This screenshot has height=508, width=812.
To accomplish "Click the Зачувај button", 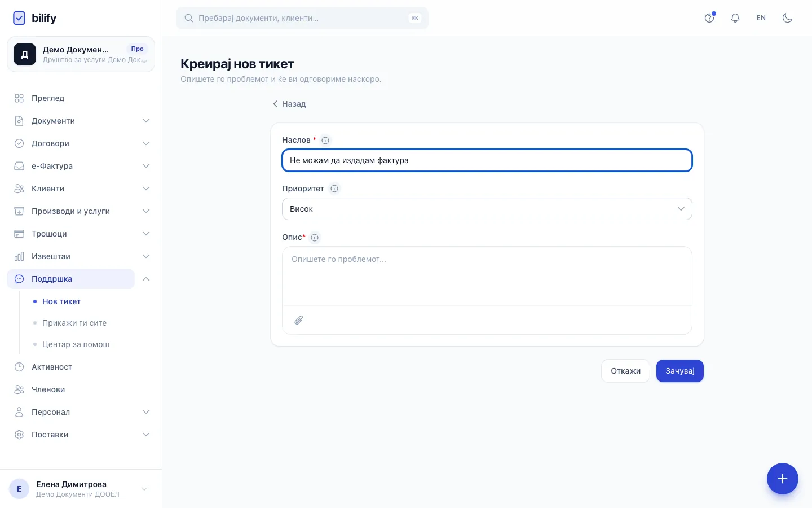I will point(679,371).
